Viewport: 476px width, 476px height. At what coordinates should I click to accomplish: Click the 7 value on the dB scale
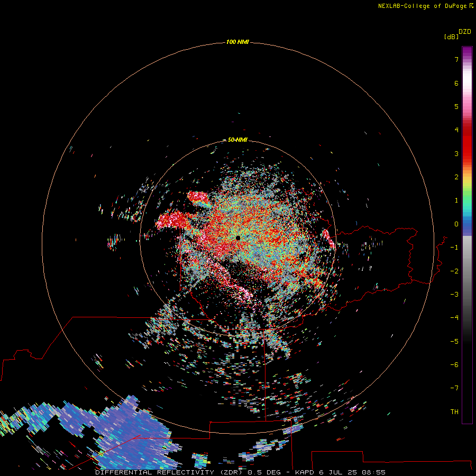coord(456,59)
